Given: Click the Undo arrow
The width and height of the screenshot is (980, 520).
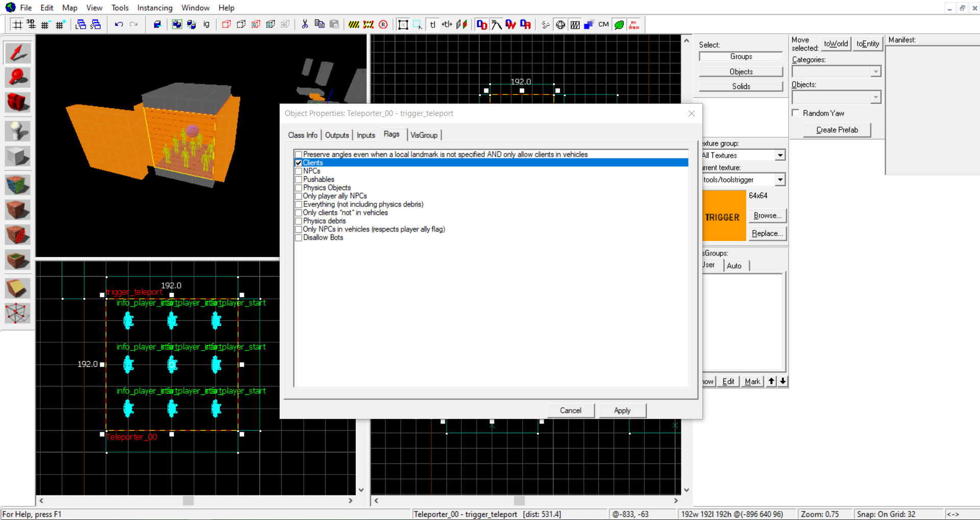Looking at the screenshot, I should tap(119, 25).
